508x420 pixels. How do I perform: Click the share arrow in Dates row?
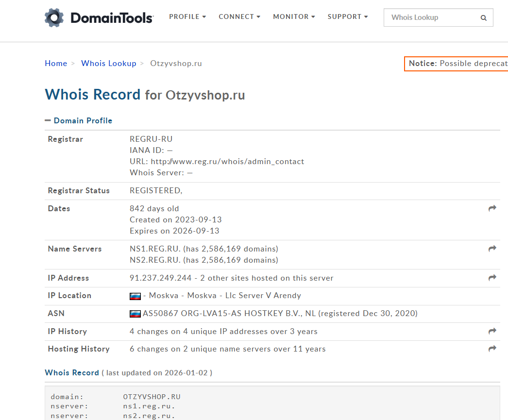pyautogui.click(x=492, y=208)
